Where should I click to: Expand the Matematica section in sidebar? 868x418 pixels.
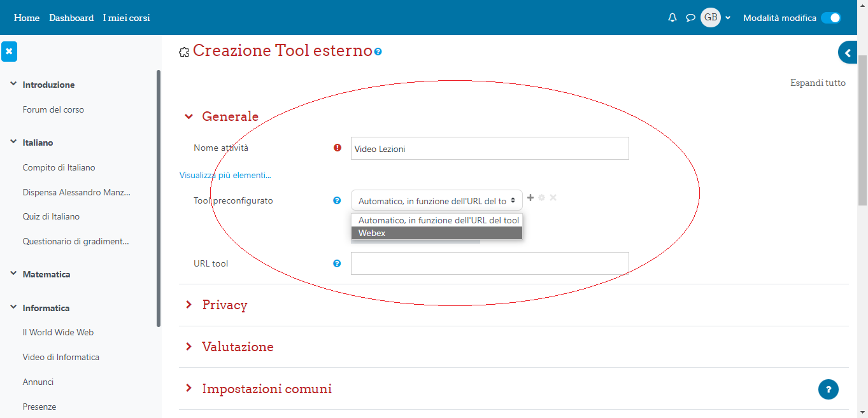(13, 274)
